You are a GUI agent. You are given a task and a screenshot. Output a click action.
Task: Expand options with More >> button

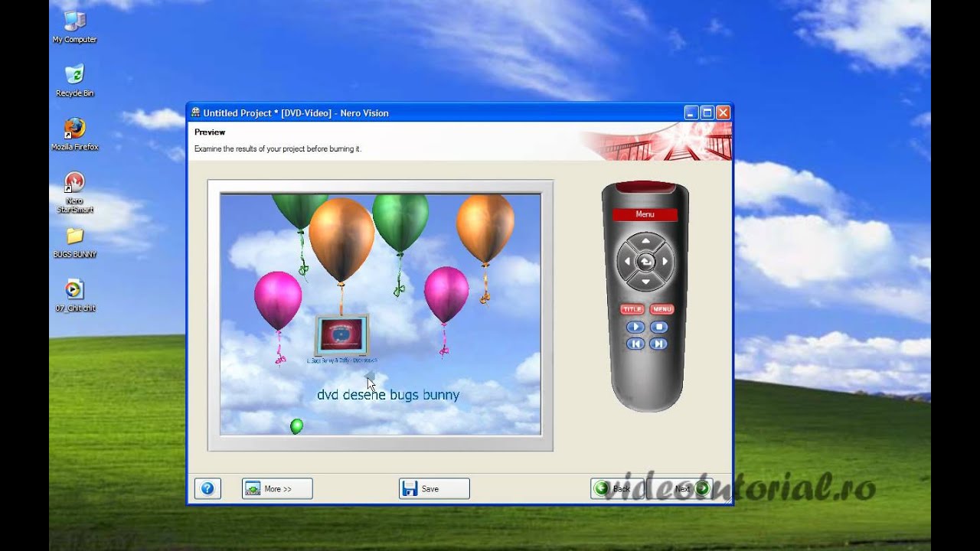tap(277, 489)
